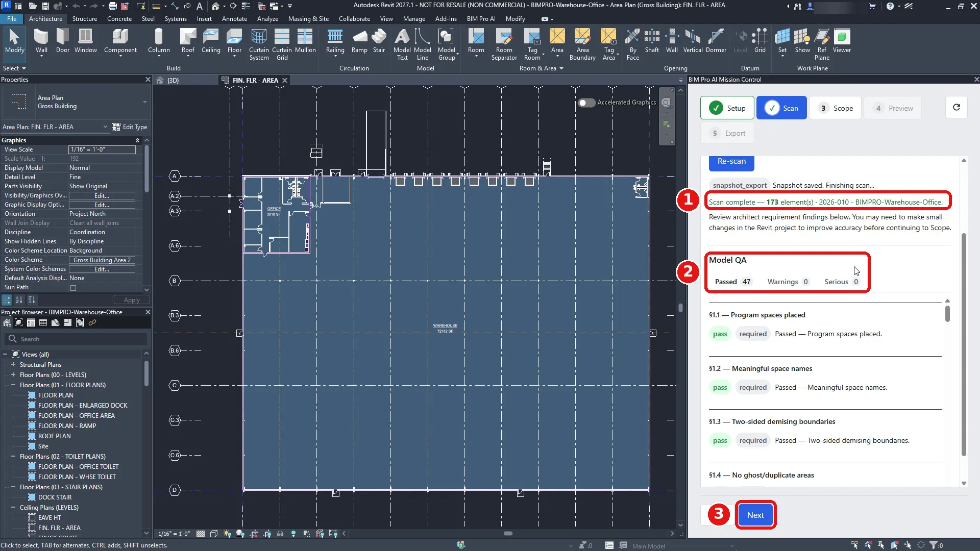
Task: Open the Room tool
Action: coord(476,41)
